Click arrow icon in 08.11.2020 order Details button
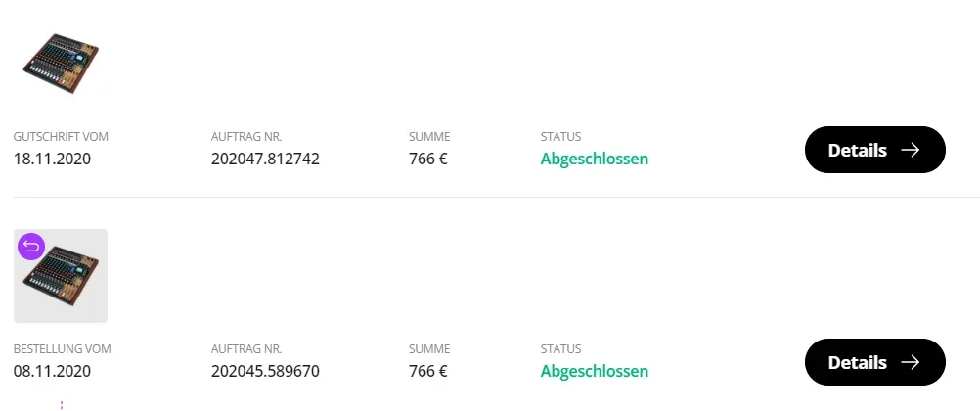This screenshot has width=980, height=411. [911, 362]
